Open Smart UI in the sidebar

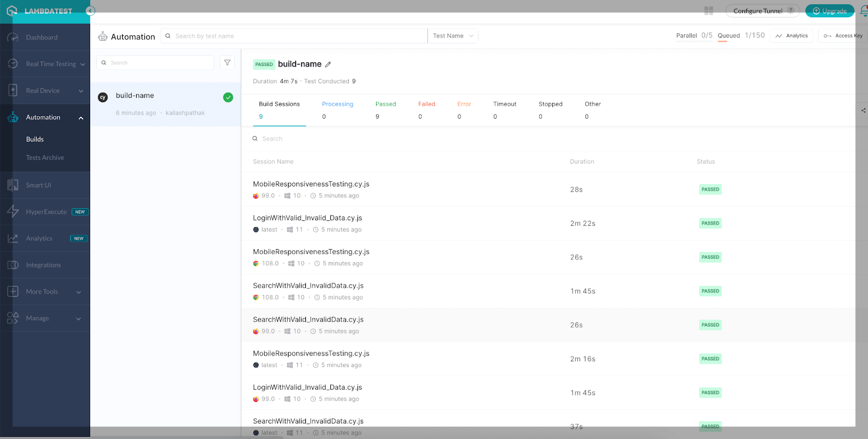tap(38, 185)
